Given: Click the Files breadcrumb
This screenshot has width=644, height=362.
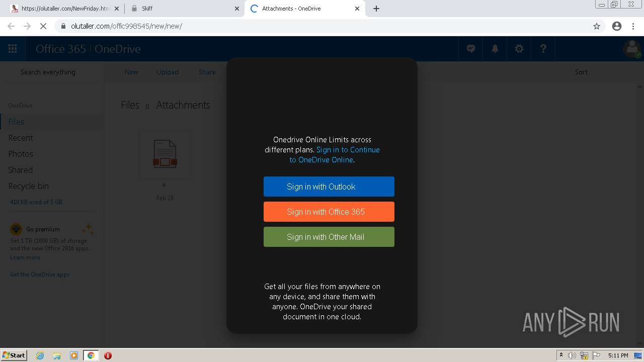Looking at the screenshot, I should (x=130, y=105).
